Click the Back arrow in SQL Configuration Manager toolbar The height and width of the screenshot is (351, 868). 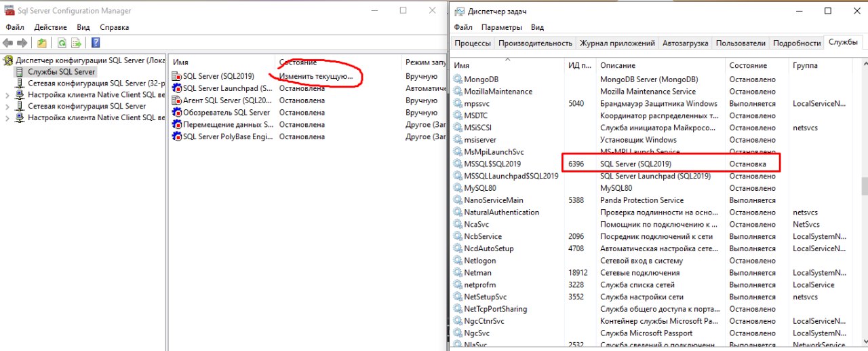coord(8,43)
